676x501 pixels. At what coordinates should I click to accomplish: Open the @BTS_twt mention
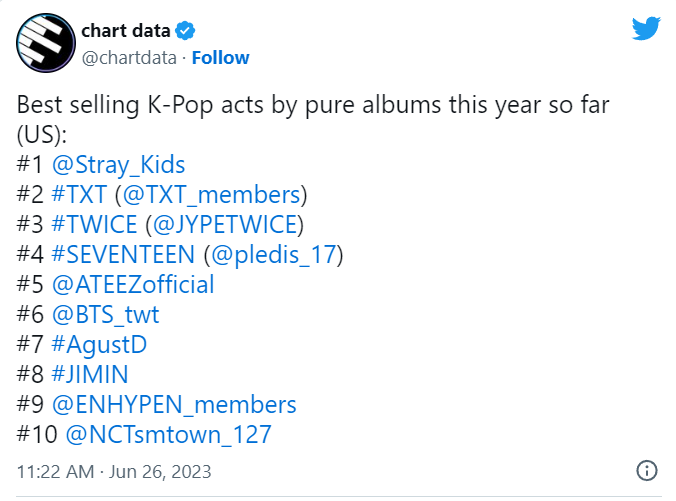point(106,315)
